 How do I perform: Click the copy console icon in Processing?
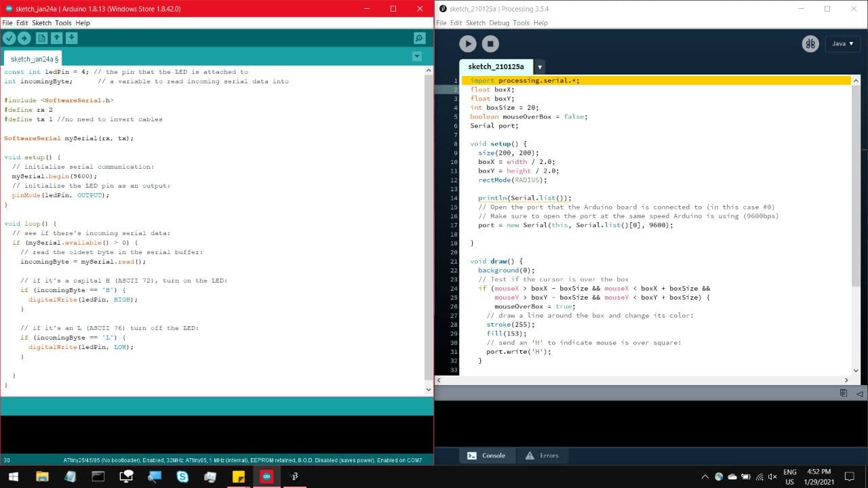pyautogui.click(x=844, y=393)
